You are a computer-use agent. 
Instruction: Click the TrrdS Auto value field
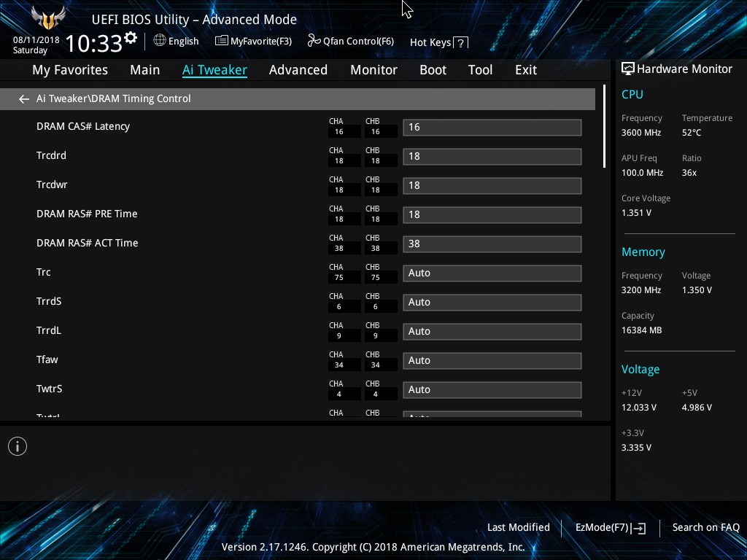pos(492,303)
